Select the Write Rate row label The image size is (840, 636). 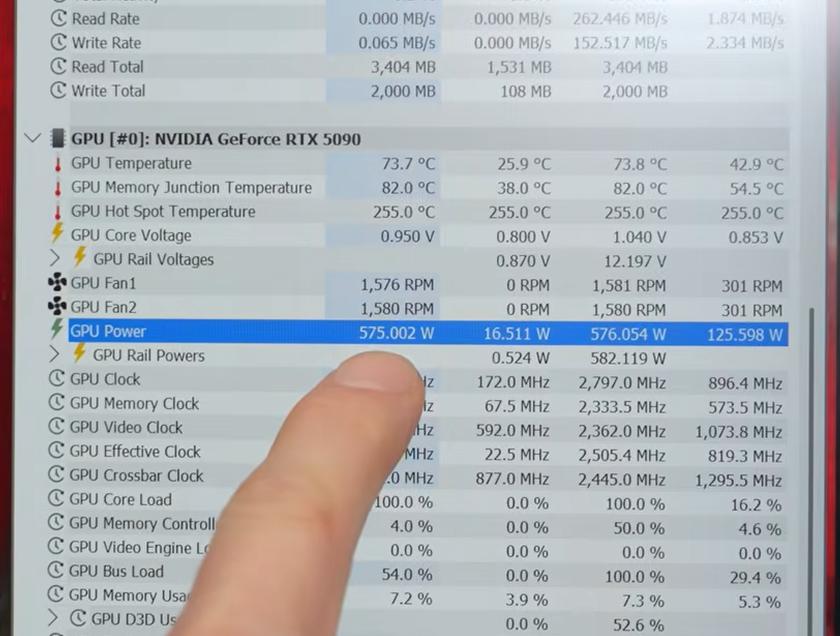pyautogui.click(x=107, y=43)
